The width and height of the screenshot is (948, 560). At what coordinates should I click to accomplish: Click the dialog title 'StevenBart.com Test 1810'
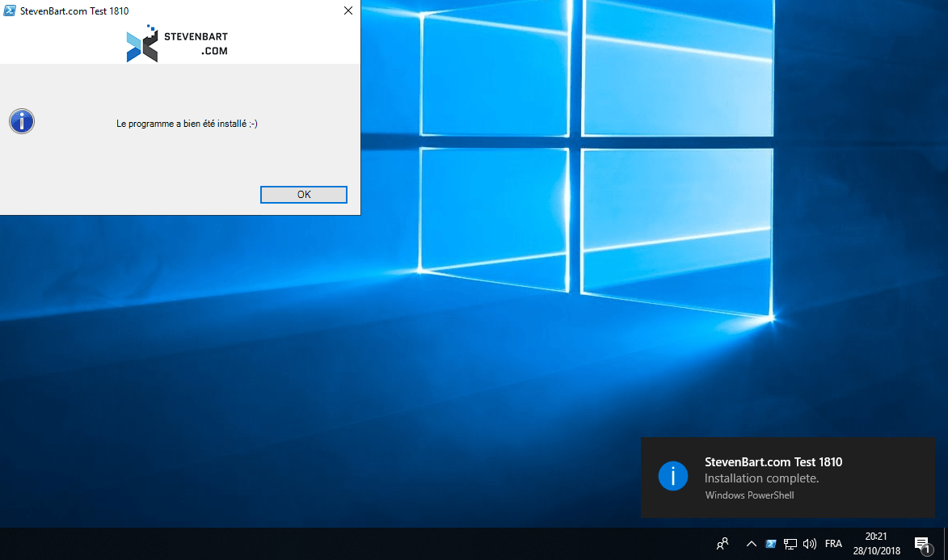click(x=74, y=11)
